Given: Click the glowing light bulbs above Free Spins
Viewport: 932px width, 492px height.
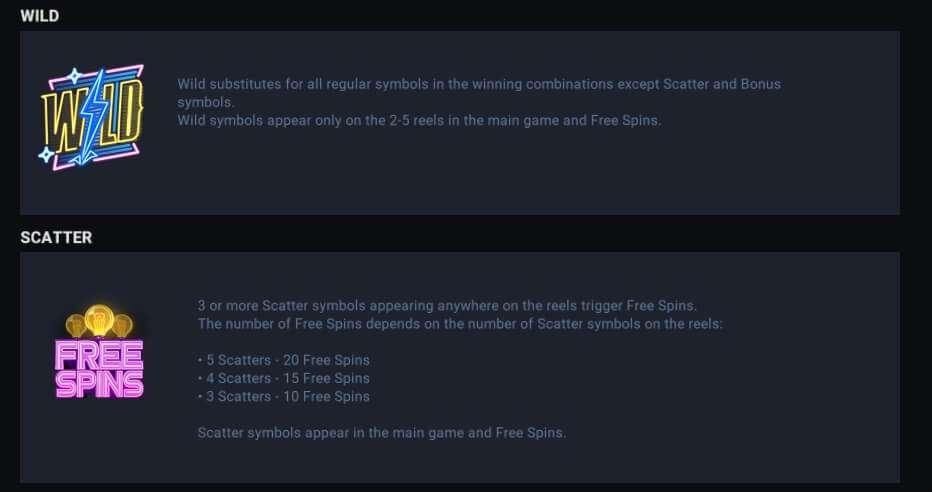Looking at the screenshot, I should pyautogui.click(x=99, y=321).
